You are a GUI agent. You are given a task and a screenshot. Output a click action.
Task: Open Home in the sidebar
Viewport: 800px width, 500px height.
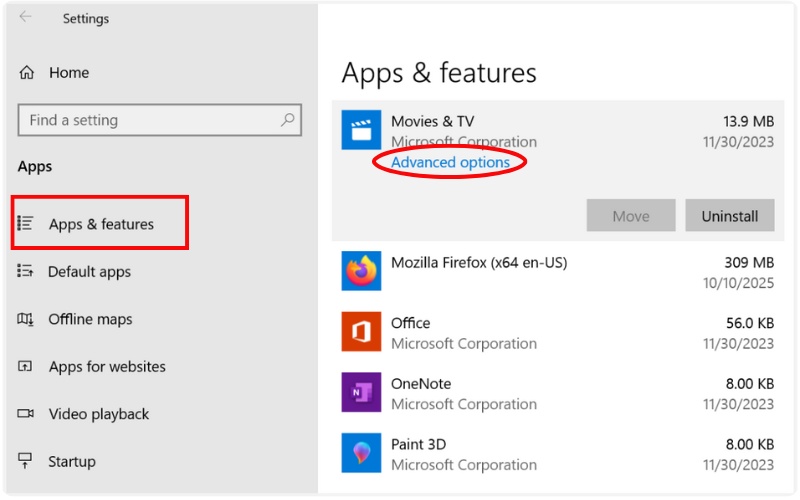[69, 72]
